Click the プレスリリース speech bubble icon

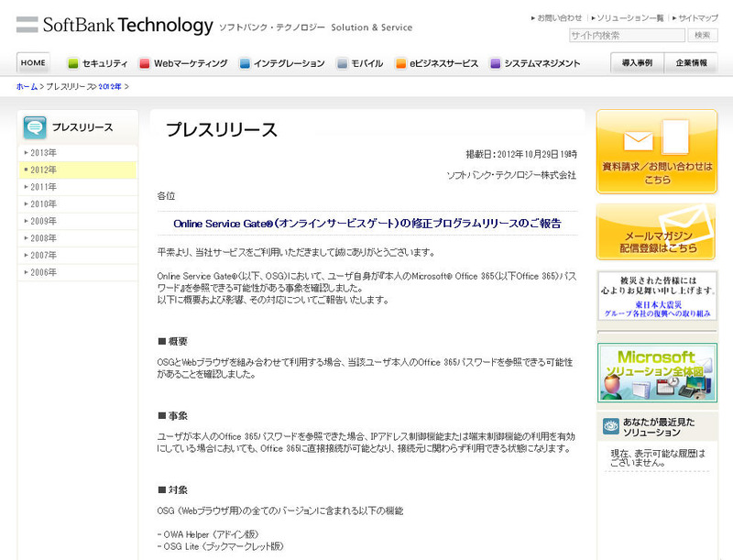click(x=35, y=127)
